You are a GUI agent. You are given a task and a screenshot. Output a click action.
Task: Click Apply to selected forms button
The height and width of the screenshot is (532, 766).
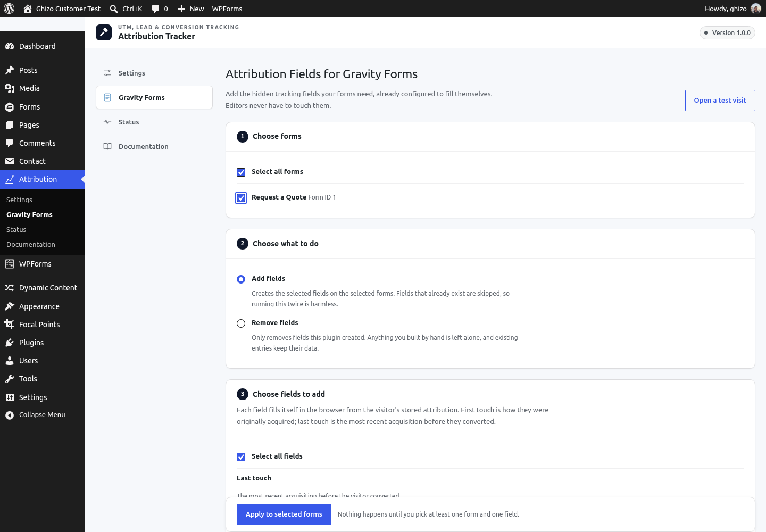pyautogui.click(x=284, y=514)
